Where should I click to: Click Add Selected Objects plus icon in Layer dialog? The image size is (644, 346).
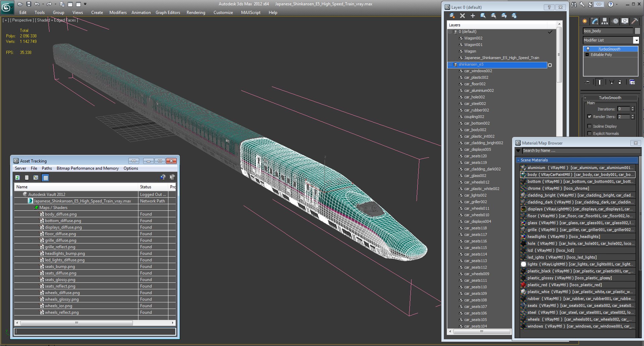[473, 16]
